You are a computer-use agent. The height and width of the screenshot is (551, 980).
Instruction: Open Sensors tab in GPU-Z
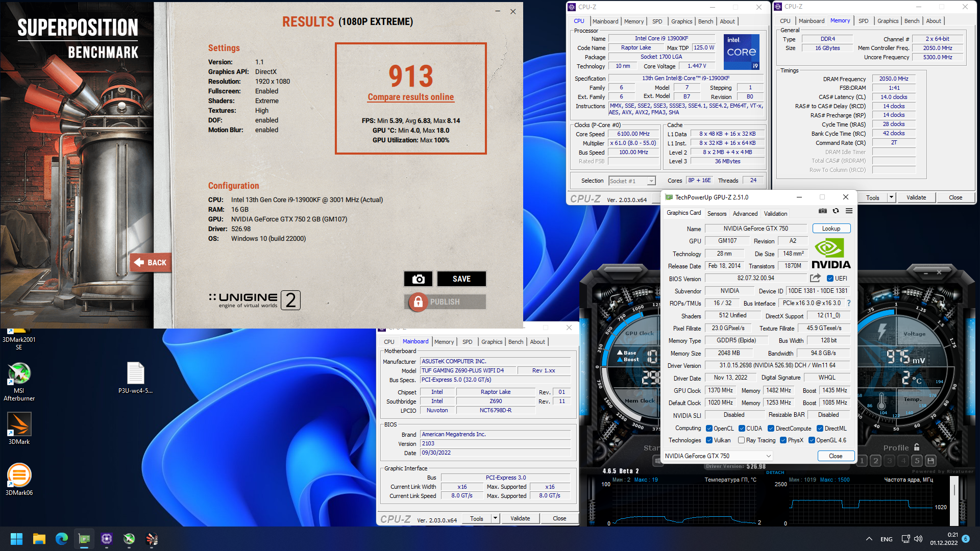point(717,214)
